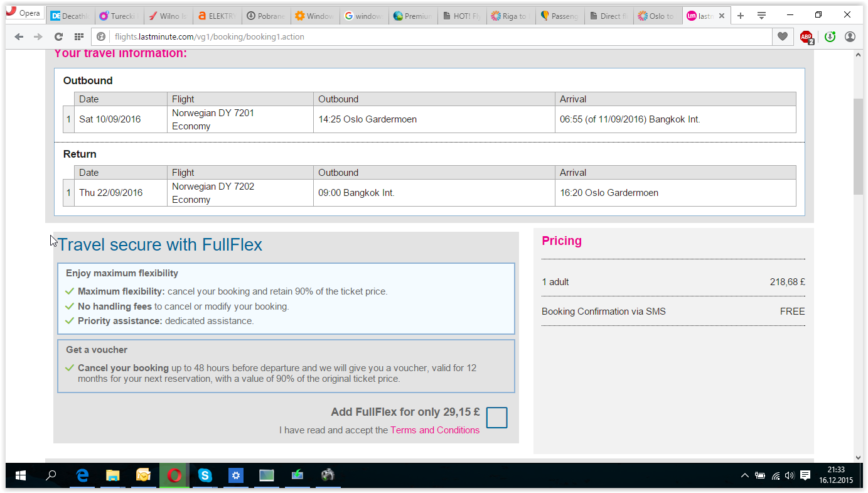Open the battery status tray icon
This screenshot has height=493, width=868.
[x=760, y=475]
